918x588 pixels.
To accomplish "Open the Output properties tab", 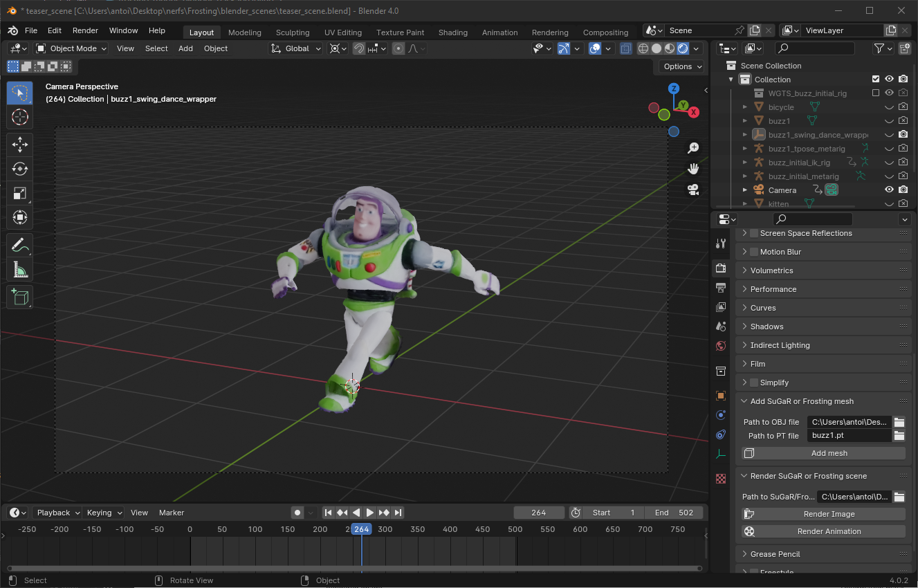I will (721, 288).
